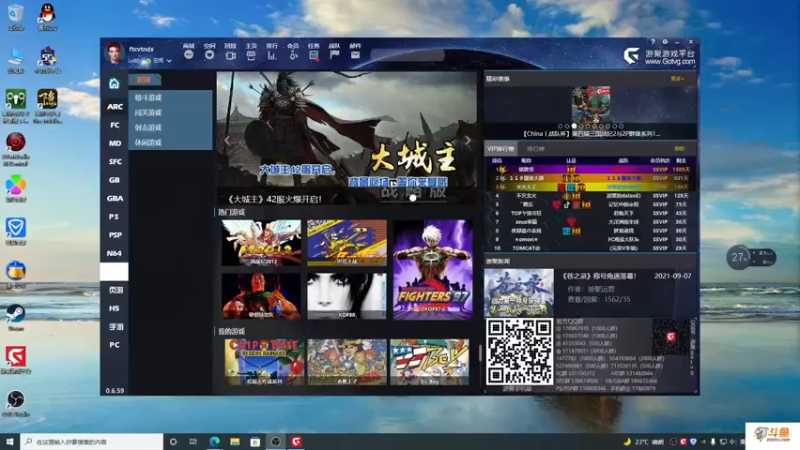The image size is (800, 450).
Task: Click the game list vertical scrollbar
Action: 480,352
